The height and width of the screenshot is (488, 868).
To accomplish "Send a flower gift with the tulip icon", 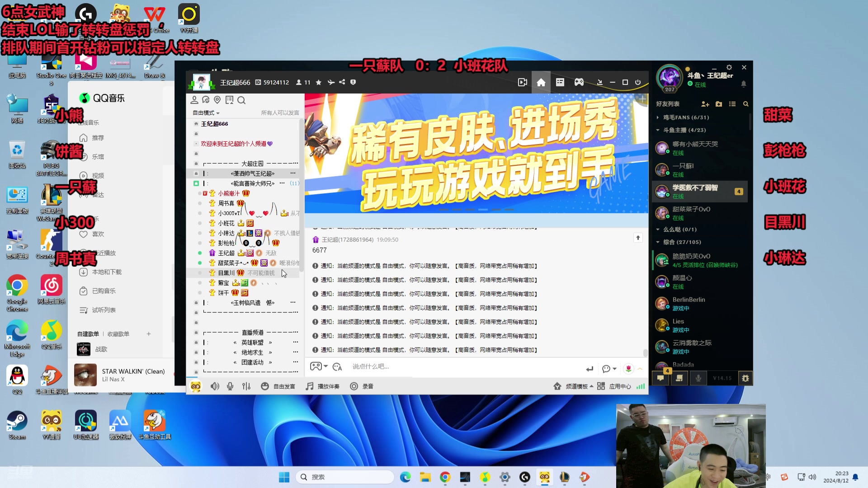I will pos(628,369).
